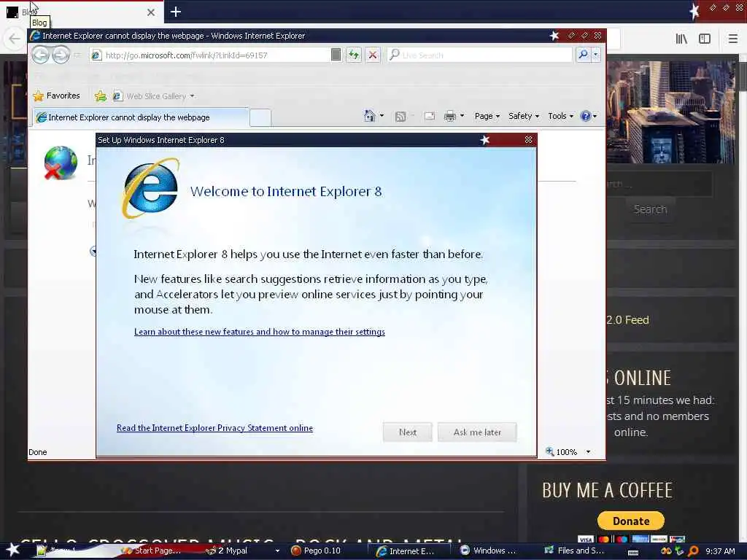Screen dimensions: 747x560
Task: Click the zoom level 100% button
Action: coord(561,451)
